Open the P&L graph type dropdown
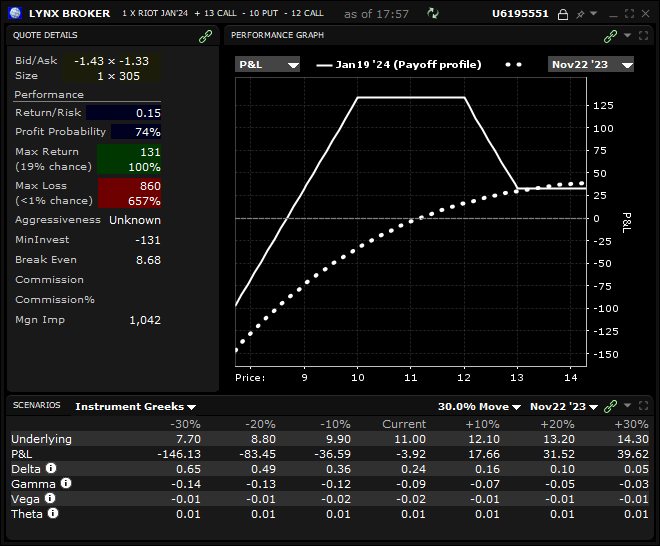 [x=267, y=64]
